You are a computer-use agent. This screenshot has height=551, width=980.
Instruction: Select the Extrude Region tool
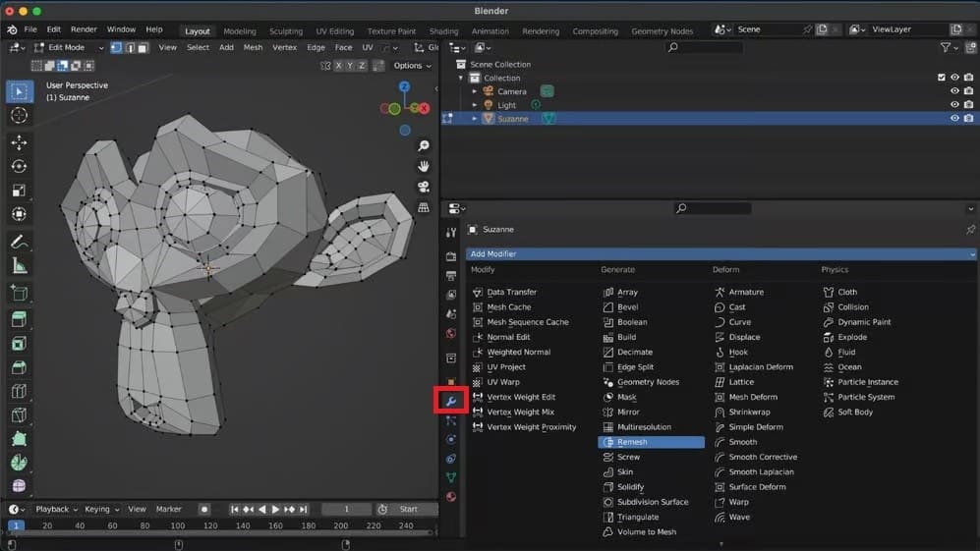[x=19, y=319]
